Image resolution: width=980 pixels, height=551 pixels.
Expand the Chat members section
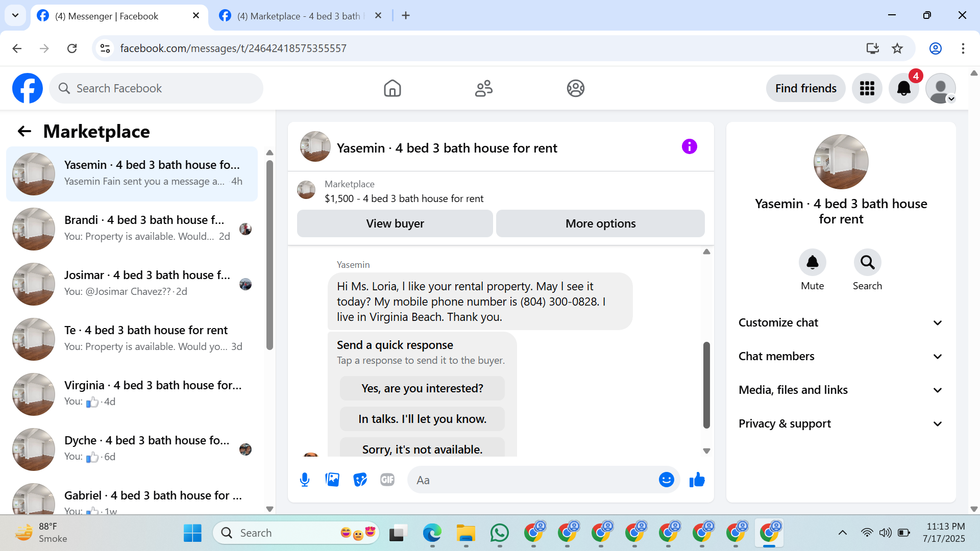pyautogui.click(x=841, y=357)
